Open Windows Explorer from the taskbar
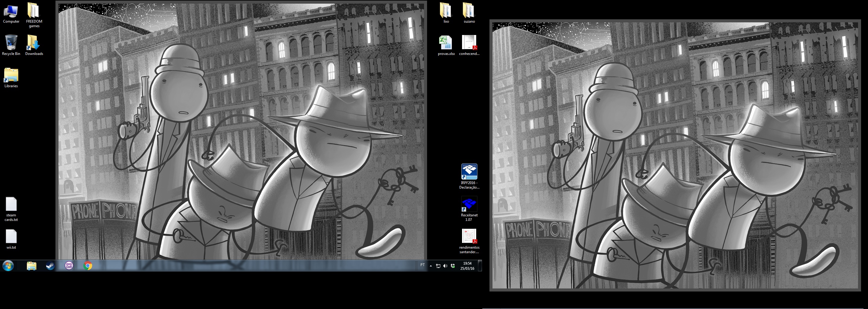868x309 pixels. click(31, 266)
